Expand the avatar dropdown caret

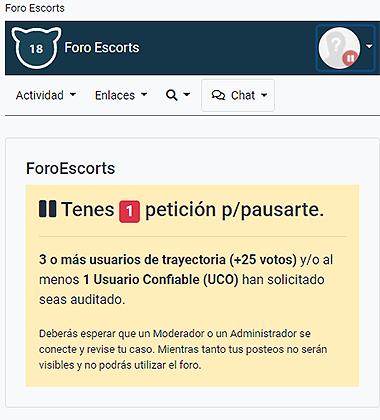pyautogui.click(x=369, y=46)
